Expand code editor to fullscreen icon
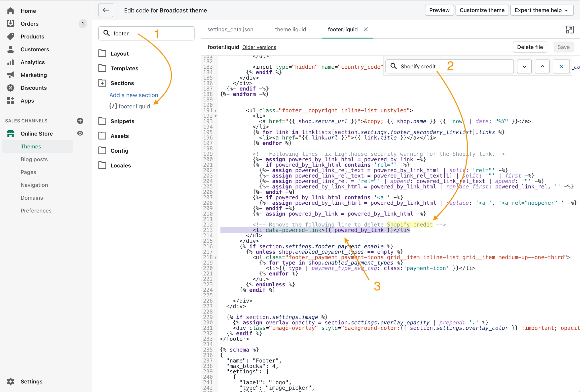This screenshot has width=580, height=392. point(569,30)
